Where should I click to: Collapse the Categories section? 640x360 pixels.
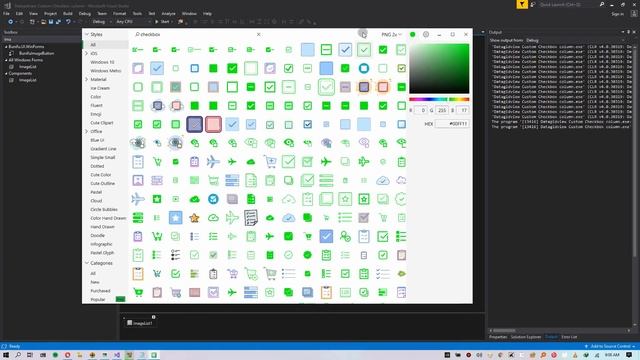87,263
